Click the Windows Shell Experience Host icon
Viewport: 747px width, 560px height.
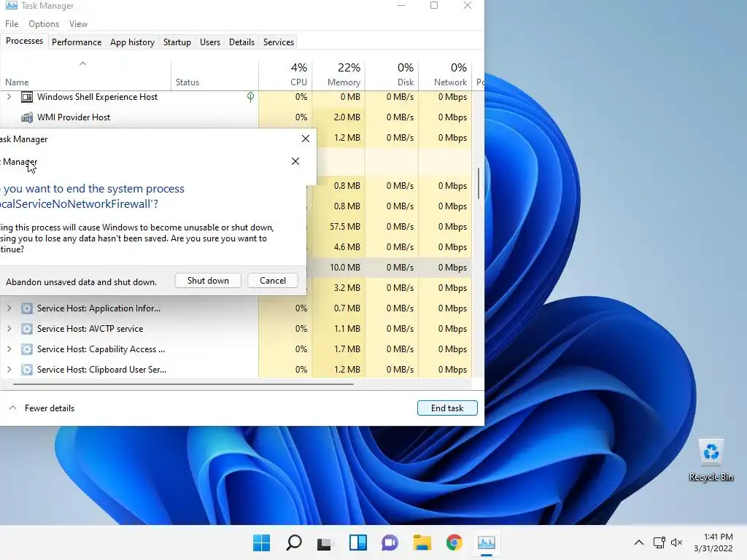pos(27,97)
